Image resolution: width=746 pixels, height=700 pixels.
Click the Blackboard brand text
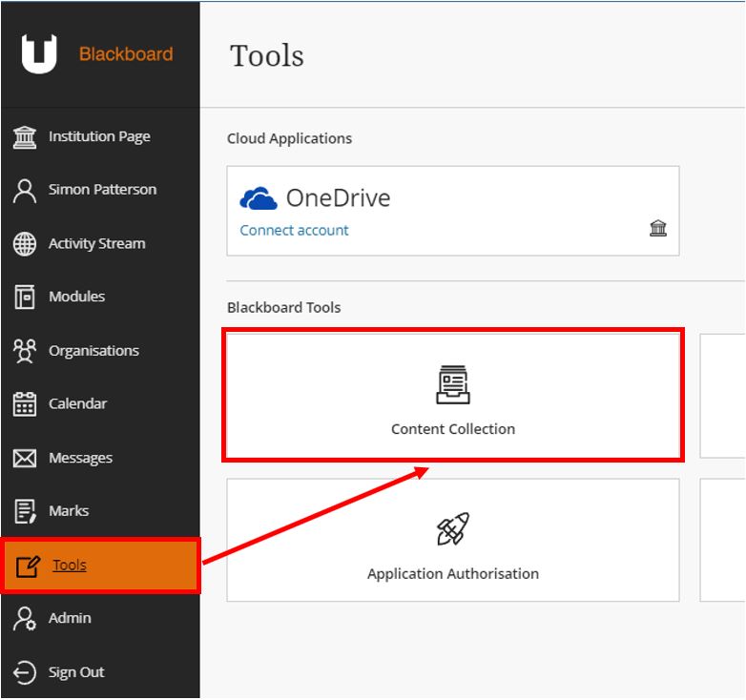[x=126, y=54]
